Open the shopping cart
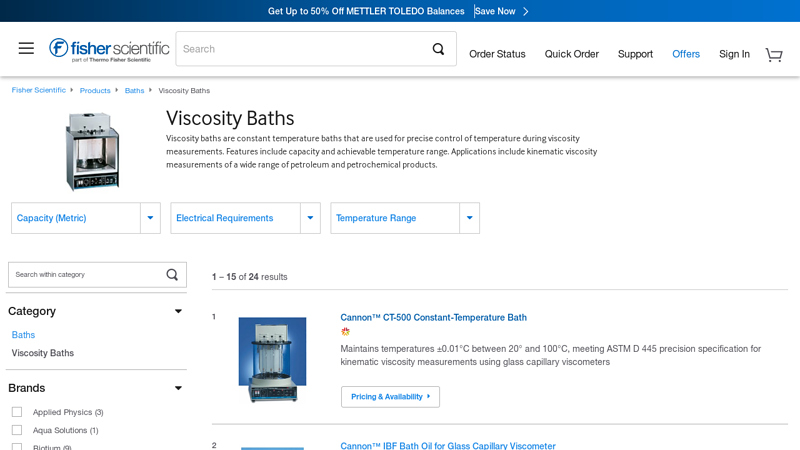The height and width of the screenshot is (450, 800). click(774, 54)
